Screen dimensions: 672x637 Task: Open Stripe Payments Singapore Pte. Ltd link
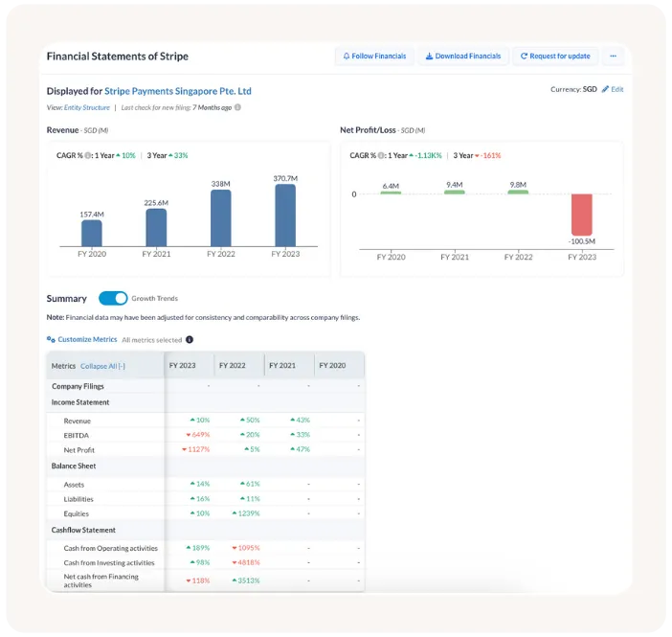pyautogui.click(x=178, y=91)
